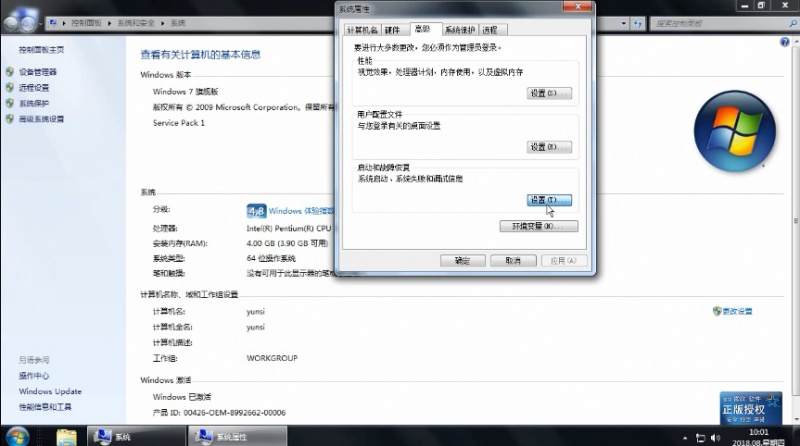Click shield icon beside 系统保护 sidebar link
The width and height of the screenshot is (800, 446).
(x=10, y=104)
